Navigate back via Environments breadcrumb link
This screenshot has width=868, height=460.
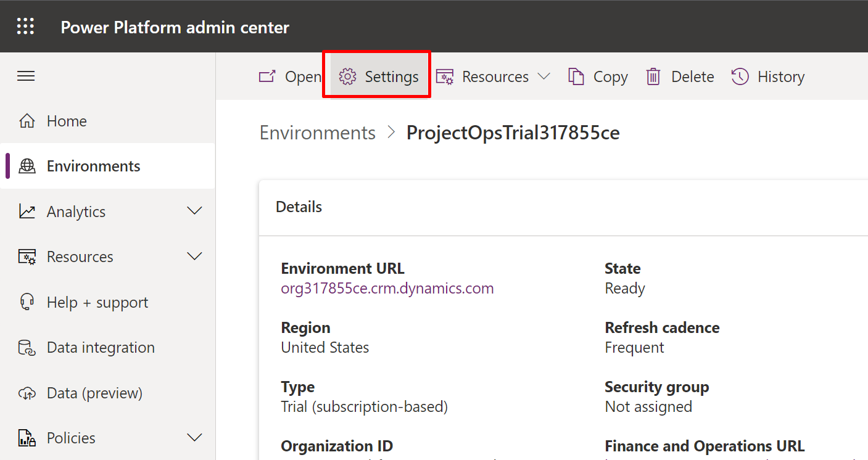click(317, 132)
